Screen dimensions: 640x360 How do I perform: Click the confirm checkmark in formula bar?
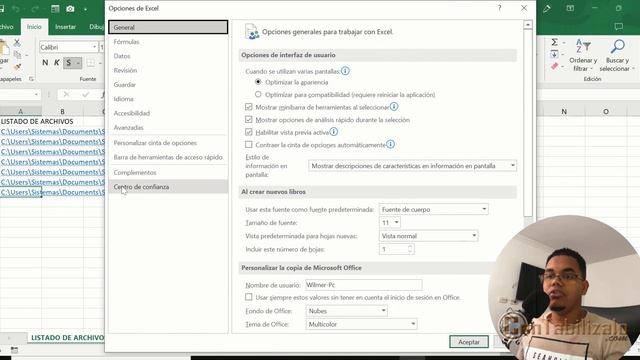(85, 95)
